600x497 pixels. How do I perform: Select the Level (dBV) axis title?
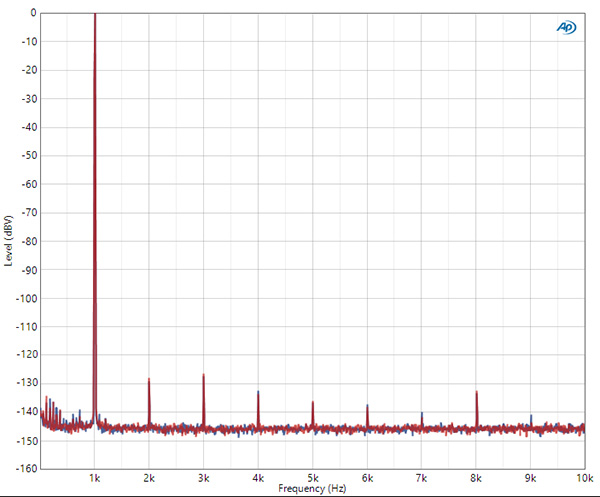(8, 241)
